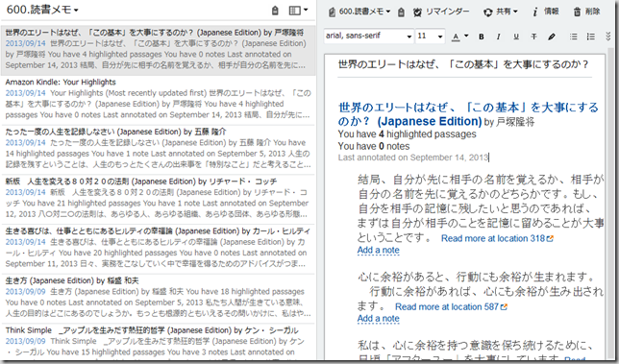This screenshot has width=619, height=364.
Task: Open the Amazon Kindle: Your Highlights note
Action: pyautogui.click(x=158, y=99)
